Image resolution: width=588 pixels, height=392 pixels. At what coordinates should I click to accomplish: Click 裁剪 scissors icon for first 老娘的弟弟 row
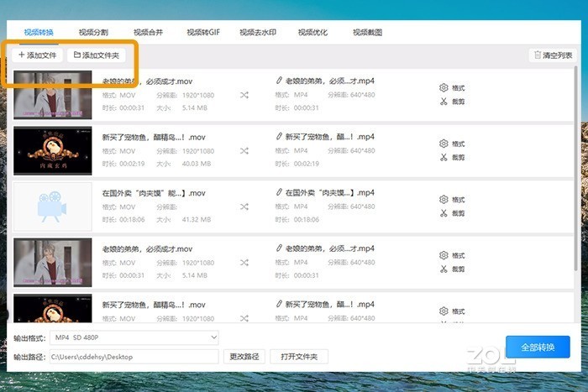point(444,102)
